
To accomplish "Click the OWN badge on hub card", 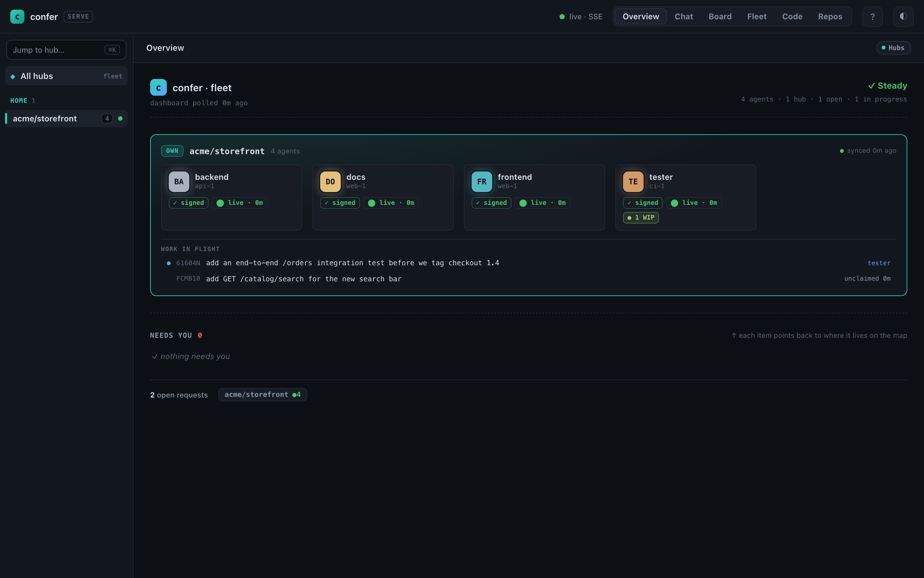I will tap(172, 151).
